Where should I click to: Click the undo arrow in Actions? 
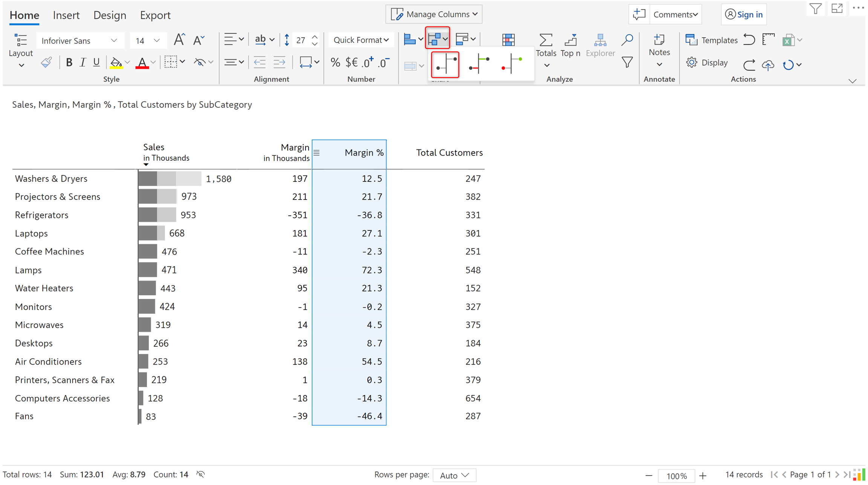(x=749, y=40)
